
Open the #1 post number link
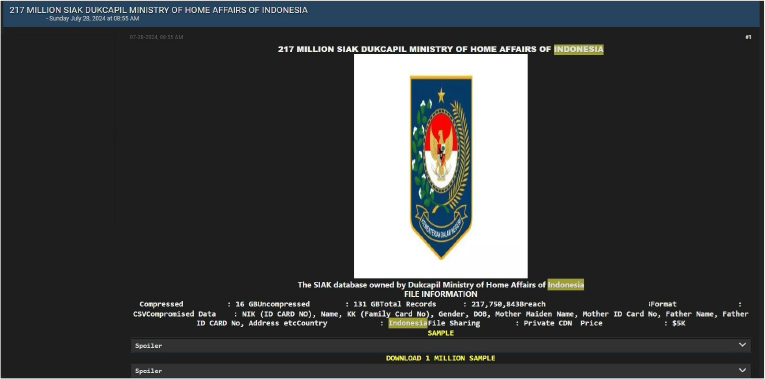coord(748,37)
